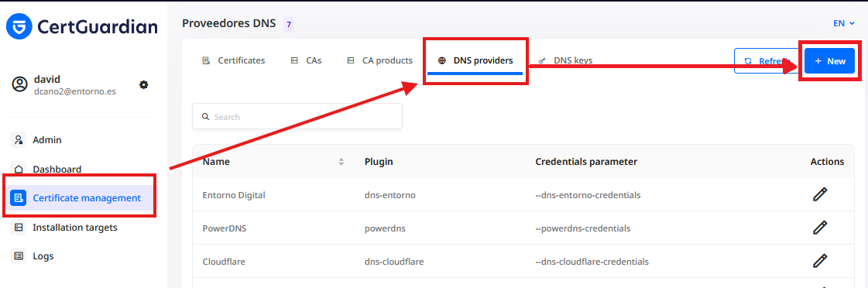Click the Logs list icon
868x288 pixels.
click(19, 256)
